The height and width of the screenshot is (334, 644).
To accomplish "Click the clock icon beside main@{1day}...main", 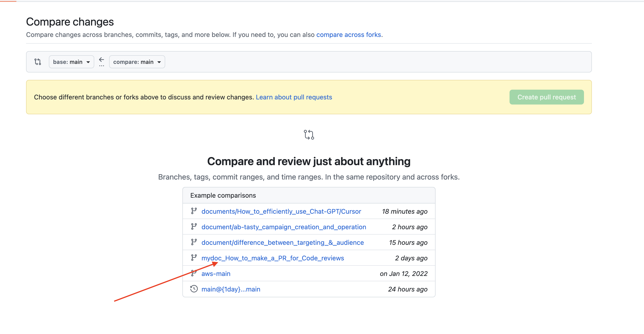I will [x=194, y=289].
